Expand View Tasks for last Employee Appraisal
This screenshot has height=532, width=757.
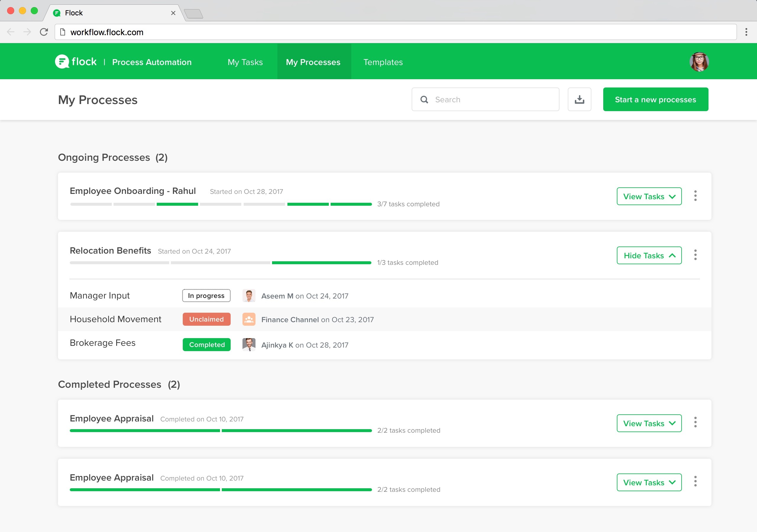[649, 482]
